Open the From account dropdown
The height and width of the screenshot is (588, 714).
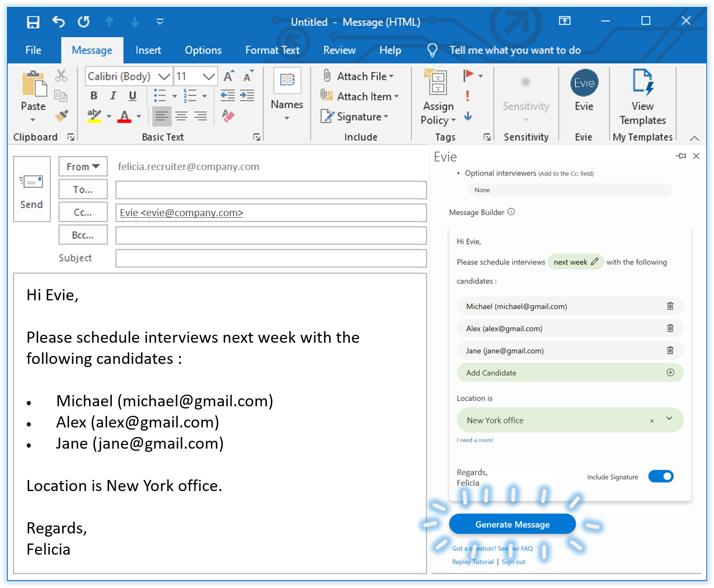click(x=83, y=166)
